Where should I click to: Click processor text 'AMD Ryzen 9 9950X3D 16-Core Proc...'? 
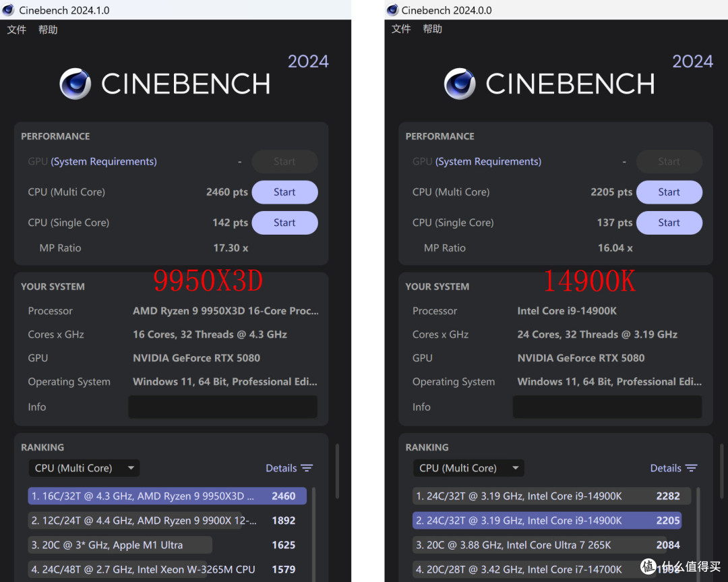(x=226, y=311)
